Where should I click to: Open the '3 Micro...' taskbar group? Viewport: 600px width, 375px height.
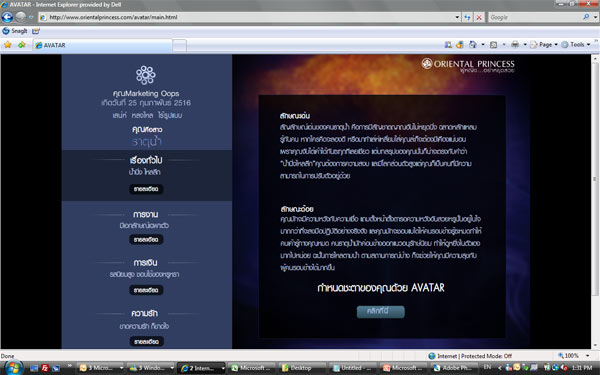(100, 368)
